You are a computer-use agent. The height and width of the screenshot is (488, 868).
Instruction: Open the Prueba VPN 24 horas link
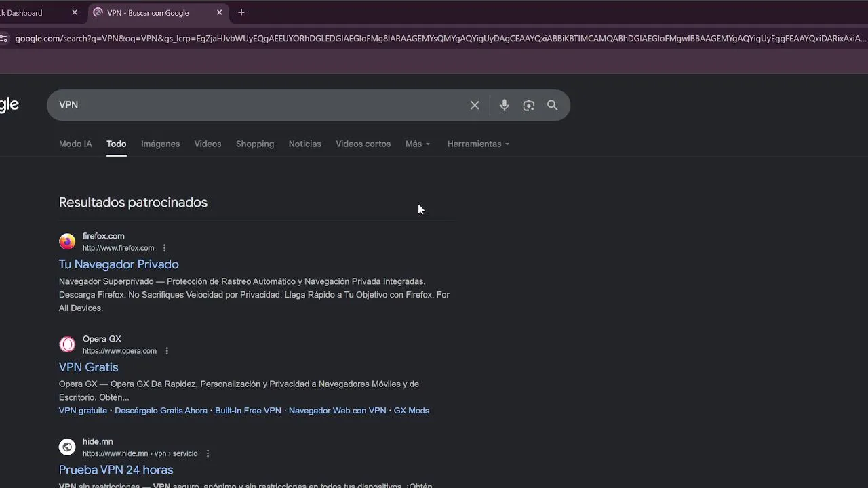click(x=116, y=470)
